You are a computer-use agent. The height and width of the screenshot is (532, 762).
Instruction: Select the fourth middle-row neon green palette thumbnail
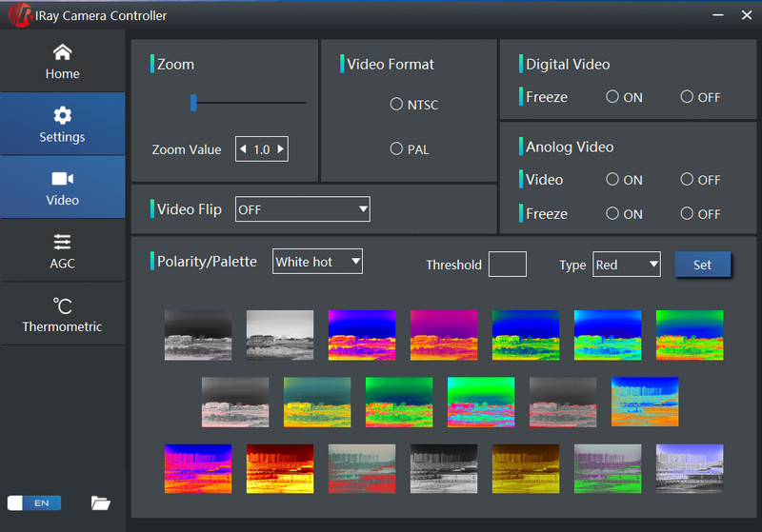tap(481, 402)
